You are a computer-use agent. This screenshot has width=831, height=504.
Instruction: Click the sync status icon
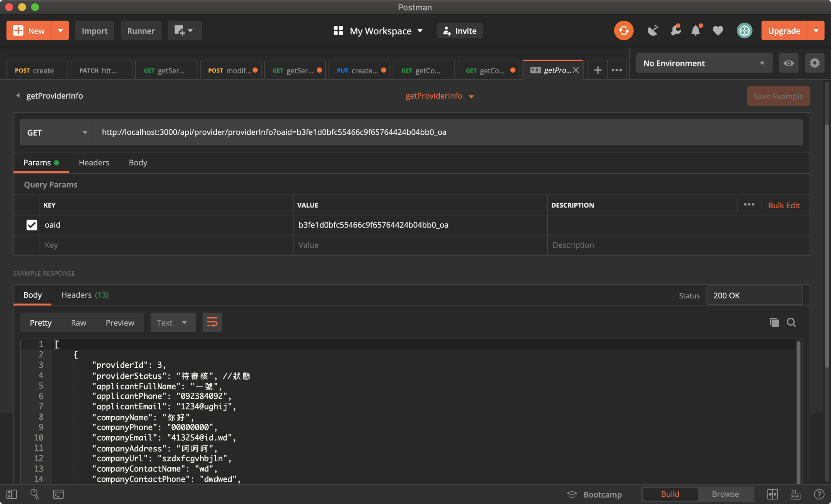(623, 31)
